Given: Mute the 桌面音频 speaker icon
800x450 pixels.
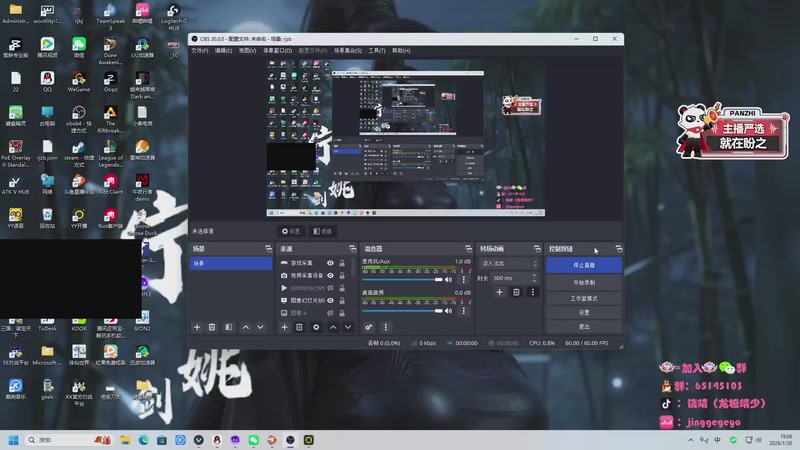Looking at the screenshot, I should point(448,311).
